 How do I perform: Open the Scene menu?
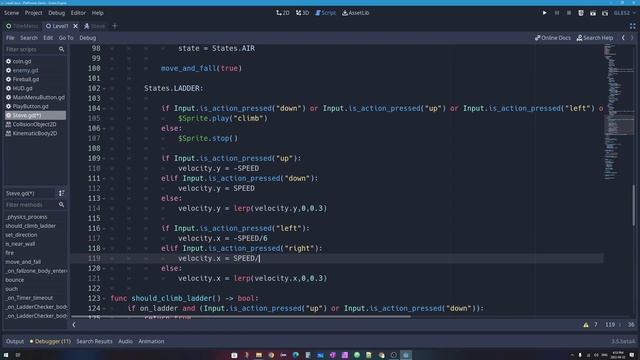pyautogui.click(x=11, y=13)
